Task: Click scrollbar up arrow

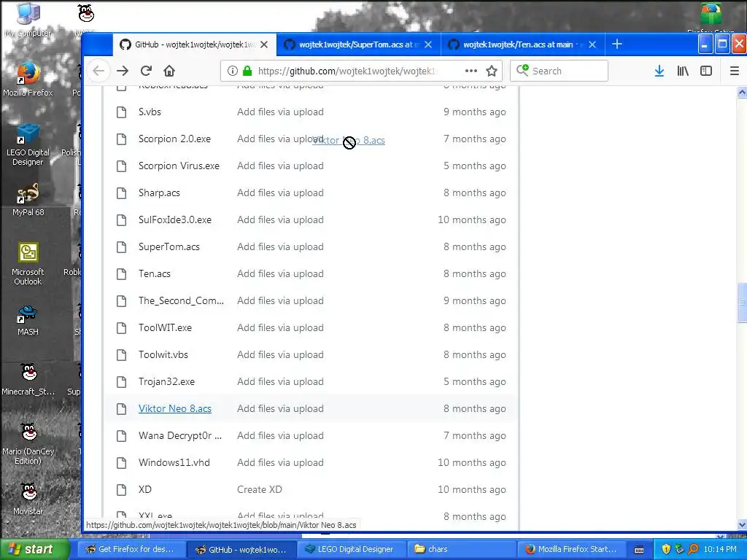Action: (x=742, y=93)
